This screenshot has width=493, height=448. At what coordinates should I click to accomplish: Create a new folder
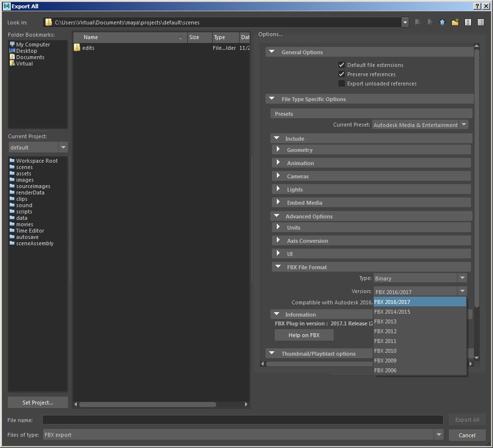455,22
